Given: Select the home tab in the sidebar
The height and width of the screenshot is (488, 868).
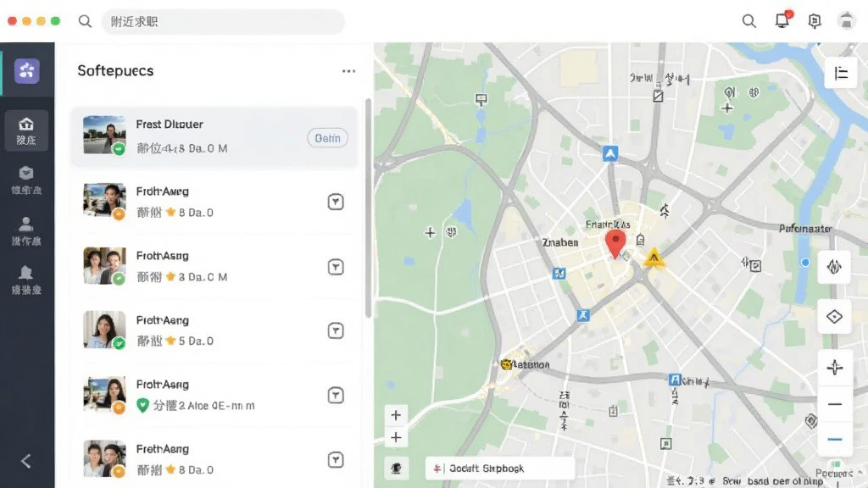Looking at the screenshot, I should point(26,131).
